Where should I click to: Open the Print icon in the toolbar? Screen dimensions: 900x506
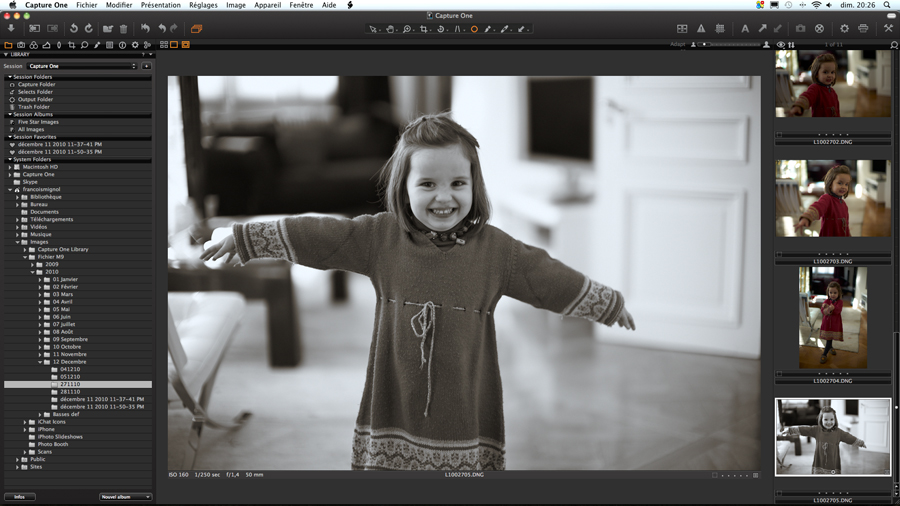pos(863,29)
